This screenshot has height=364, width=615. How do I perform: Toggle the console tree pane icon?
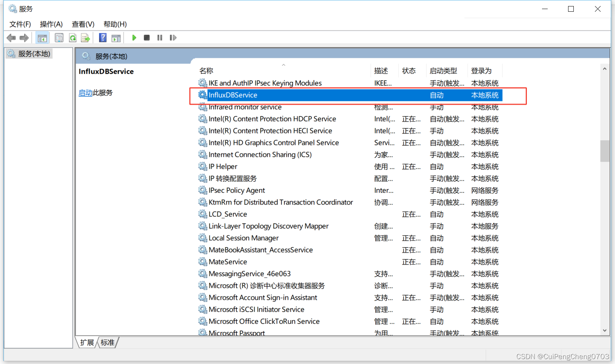click(42, 38)
